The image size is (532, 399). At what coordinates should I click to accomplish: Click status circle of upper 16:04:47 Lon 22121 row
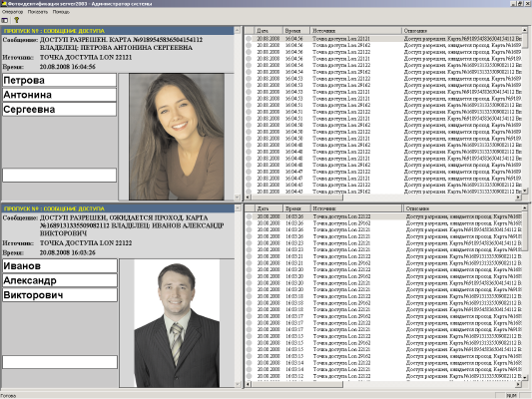(249, 179)
